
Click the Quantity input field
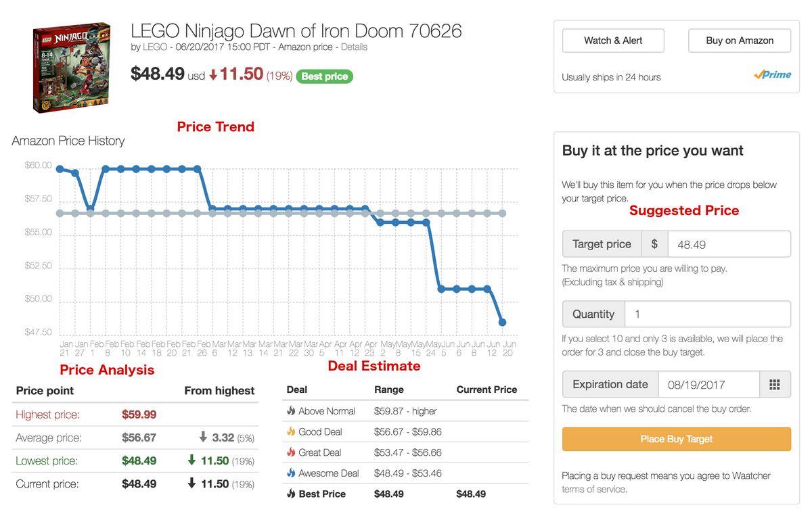click(x=707, y=314)
